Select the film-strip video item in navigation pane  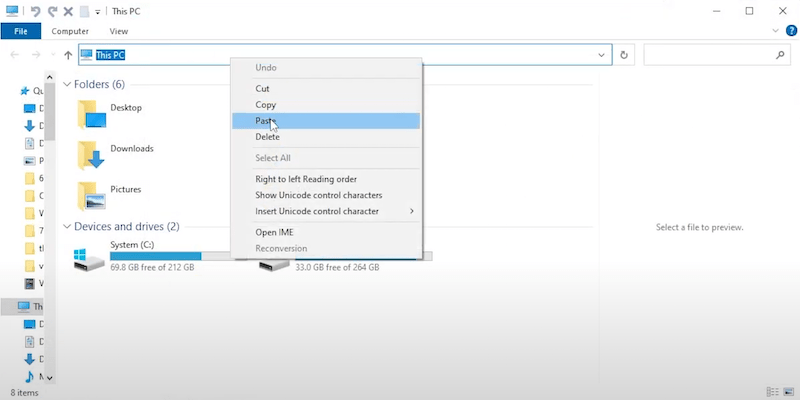tap(29, 283)
